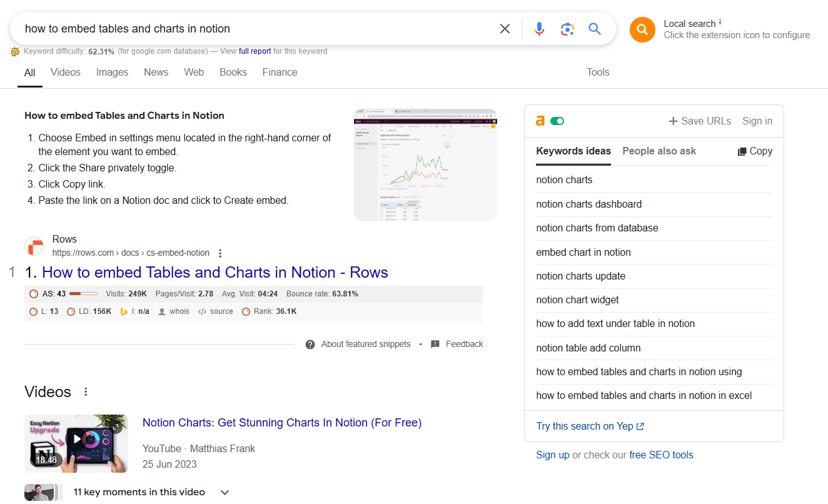Click the blue magnifier search icon

tap(595, 29)
